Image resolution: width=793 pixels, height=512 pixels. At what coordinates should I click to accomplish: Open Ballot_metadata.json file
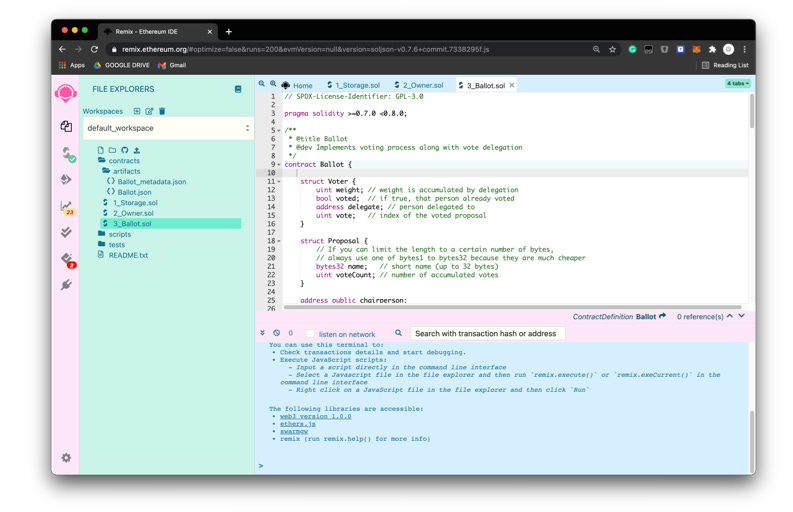click(x=146, y=182)
